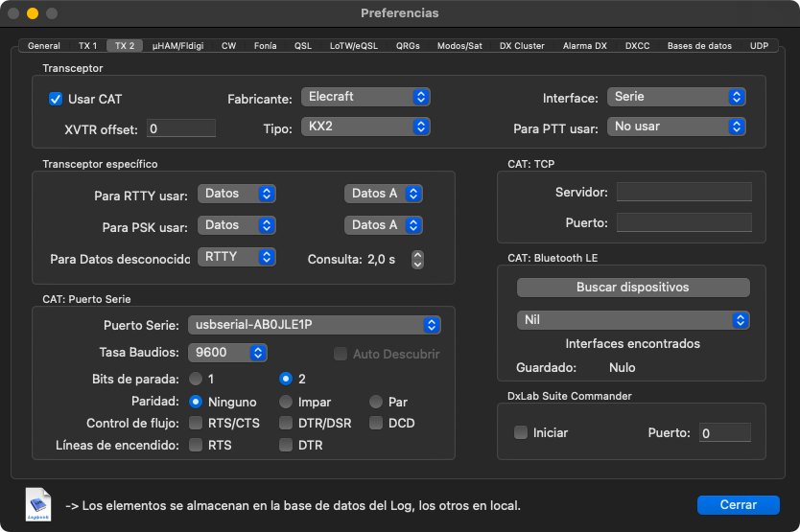This screenshot has width=800, height=532.
Task: Enable the RTS/CTS flow control checkbox
Action: pyautogui.click(x=196, y=423)
